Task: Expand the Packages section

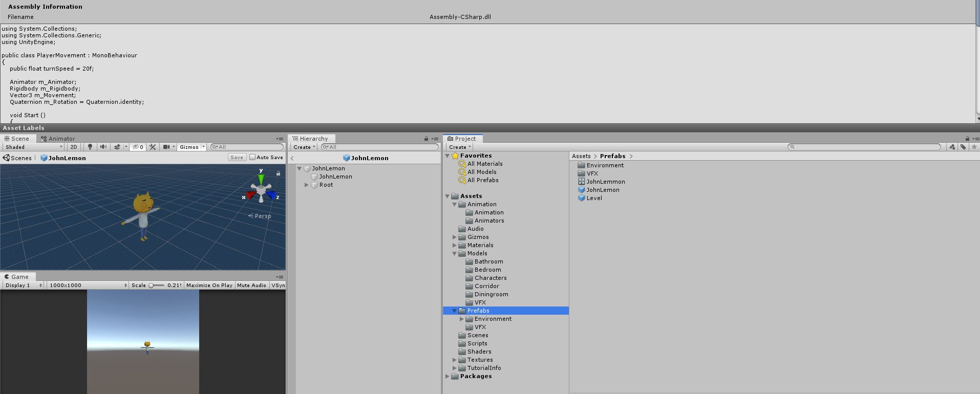Action: click(447, 376)
